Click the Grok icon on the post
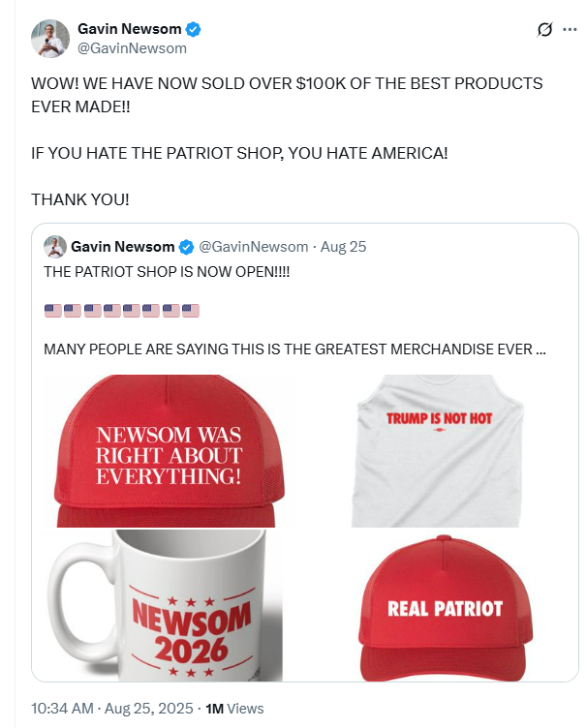Screen dimensions: 587x728 [544, 29]
